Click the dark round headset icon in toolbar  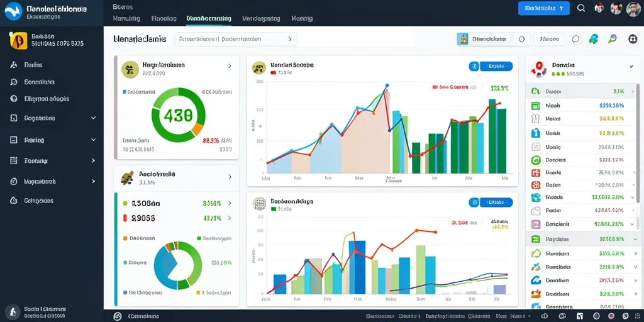pos(633,39)
